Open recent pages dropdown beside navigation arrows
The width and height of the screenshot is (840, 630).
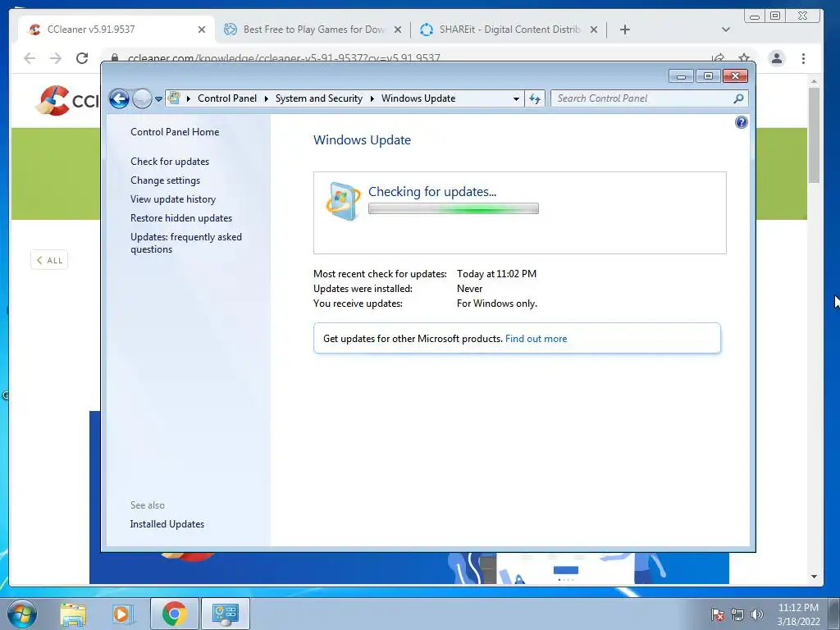(x=158, y=99)
